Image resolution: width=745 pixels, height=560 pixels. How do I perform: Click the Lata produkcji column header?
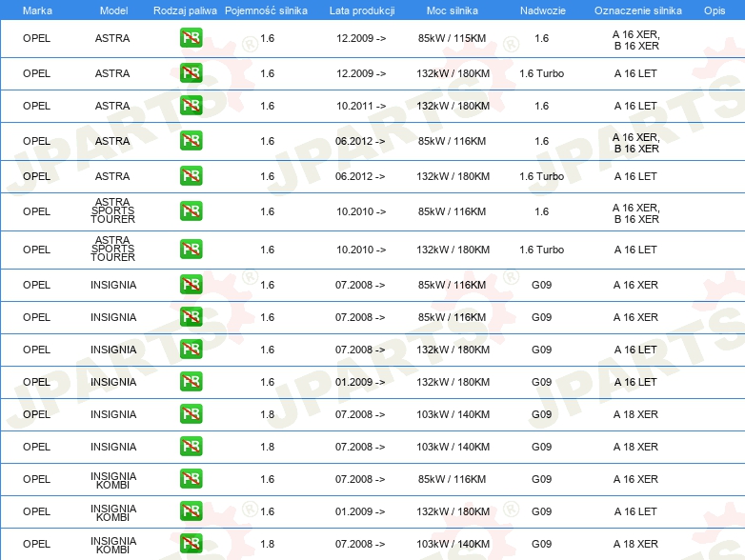360,10
